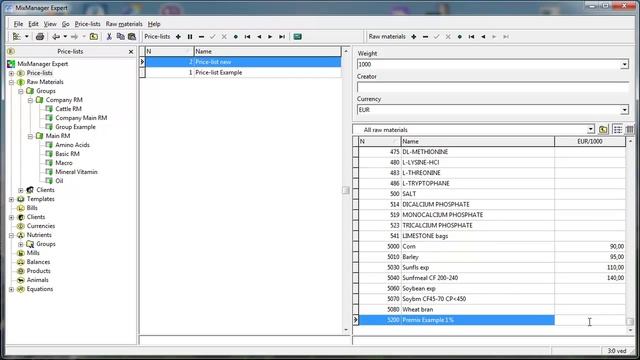Open Animals in the tree
The height and width of the screenshot is (360, 640).
click(38, 280)
